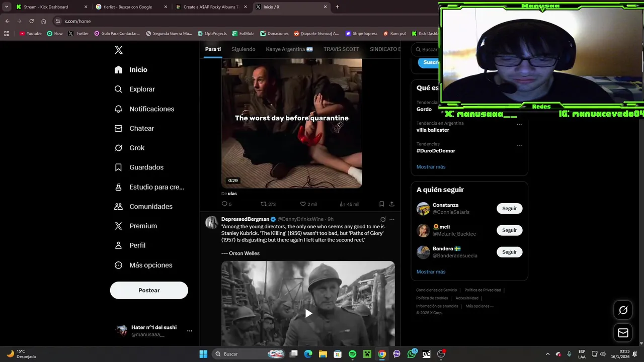
Task: Open Comunidades in sidebar
Action: [143, 206]
